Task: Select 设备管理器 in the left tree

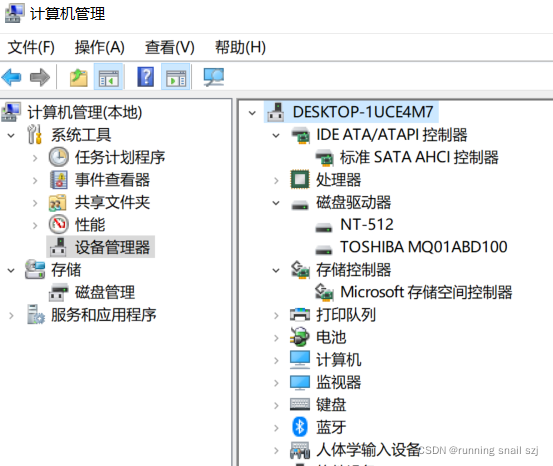Action: click(112, 247)
